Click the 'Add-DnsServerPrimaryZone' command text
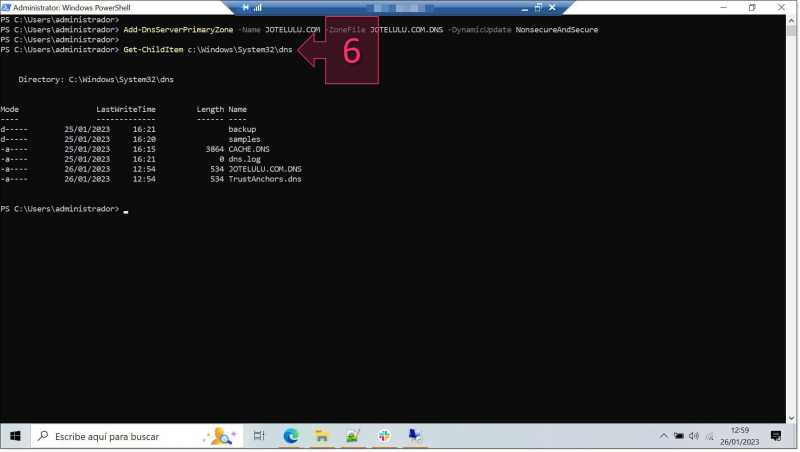Image resolution: width=800 pixels, height=452 pixels. click(178, 30)
